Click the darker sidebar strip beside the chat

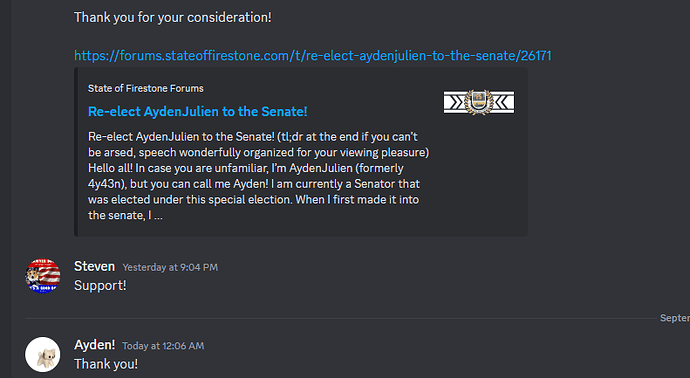pos(6,189)
